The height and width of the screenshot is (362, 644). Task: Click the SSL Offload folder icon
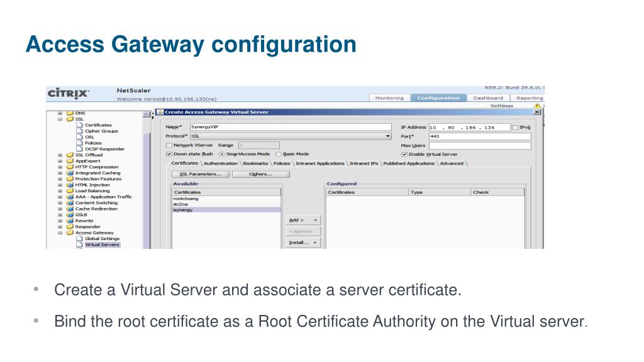tap(70, 155)
